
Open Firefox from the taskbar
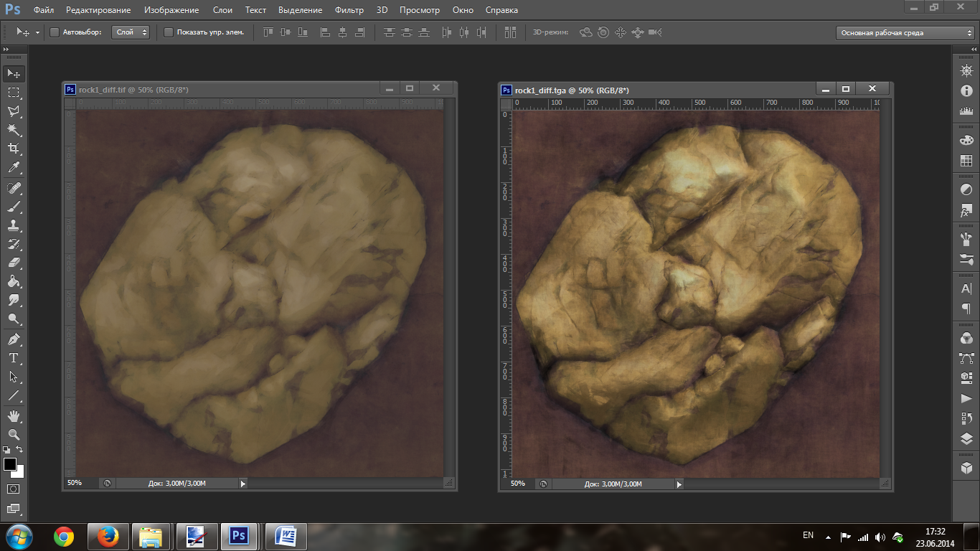pyautogui.click(x=108, y=536)
